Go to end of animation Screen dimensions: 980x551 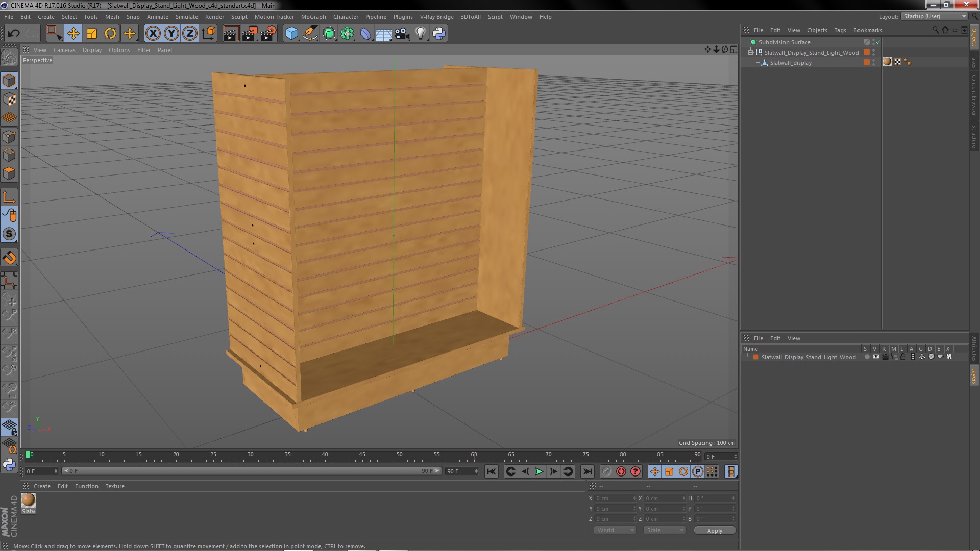point(587,472)
